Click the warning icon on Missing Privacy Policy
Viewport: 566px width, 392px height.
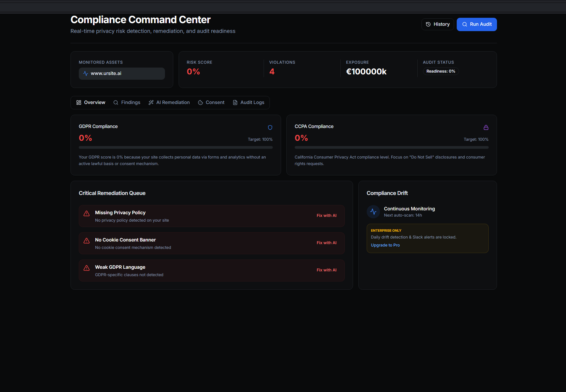[86, 213]
